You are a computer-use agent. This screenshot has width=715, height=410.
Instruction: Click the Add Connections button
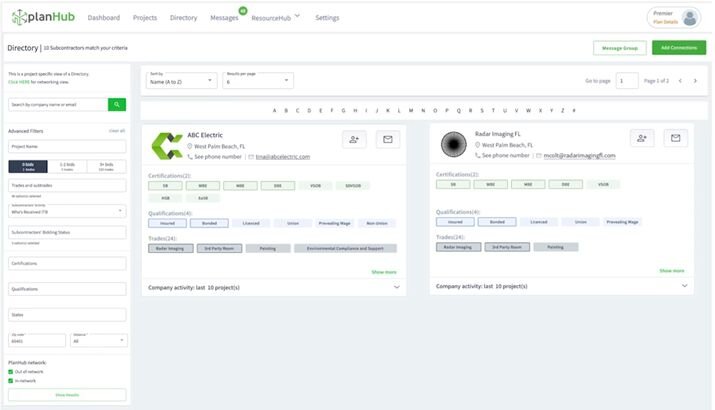click(679, 48)
